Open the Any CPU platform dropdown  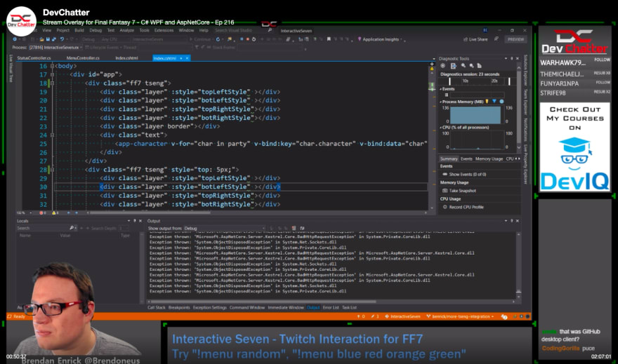point(114,39)
